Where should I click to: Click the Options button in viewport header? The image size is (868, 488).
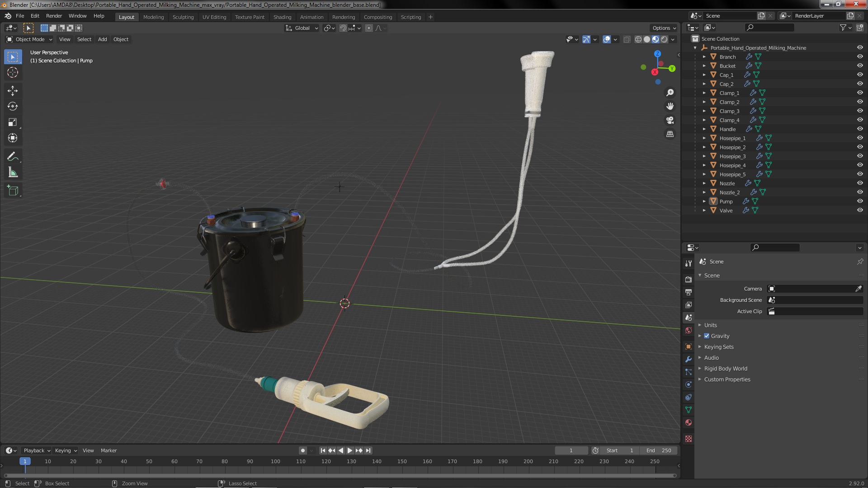[663, 28]
